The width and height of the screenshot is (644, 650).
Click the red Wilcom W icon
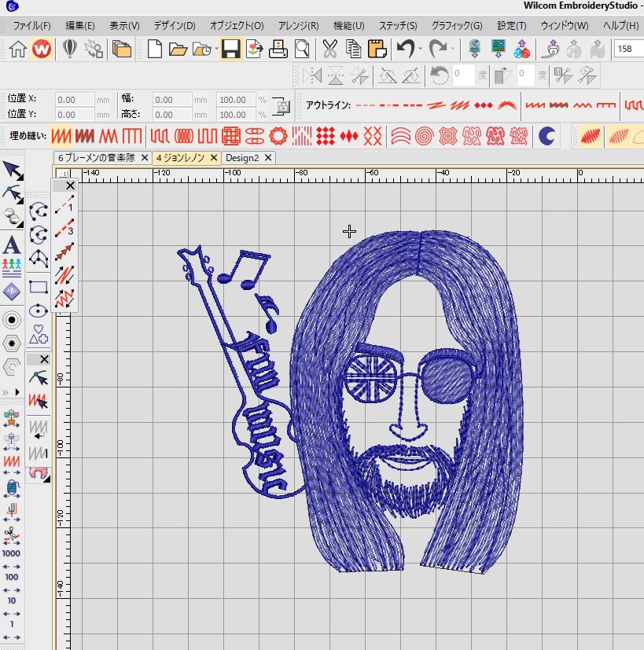pyautogui.click(x=42, y=49)
